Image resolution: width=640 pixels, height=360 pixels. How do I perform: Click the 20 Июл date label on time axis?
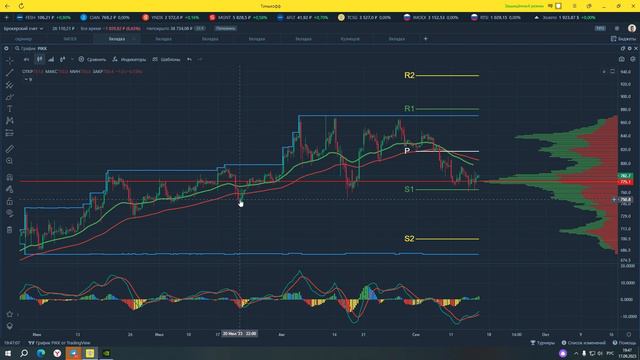240,334
